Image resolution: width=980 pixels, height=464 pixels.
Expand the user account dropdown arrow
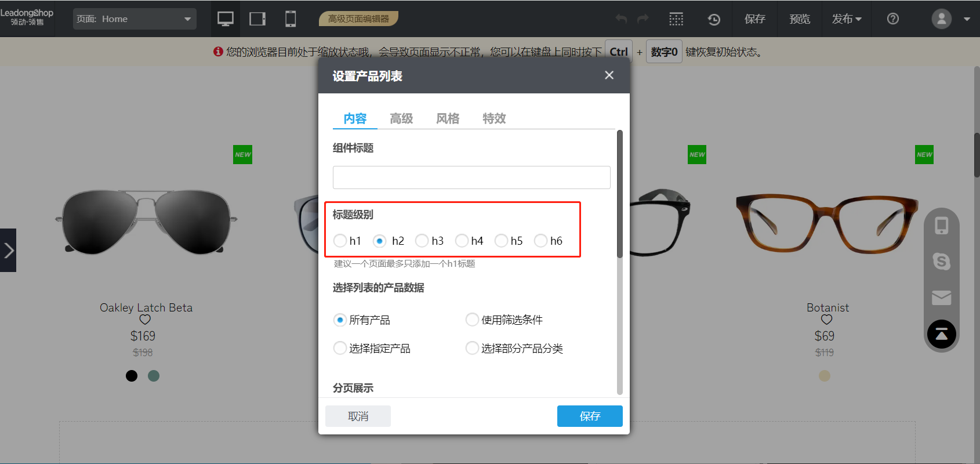point(967,19)
